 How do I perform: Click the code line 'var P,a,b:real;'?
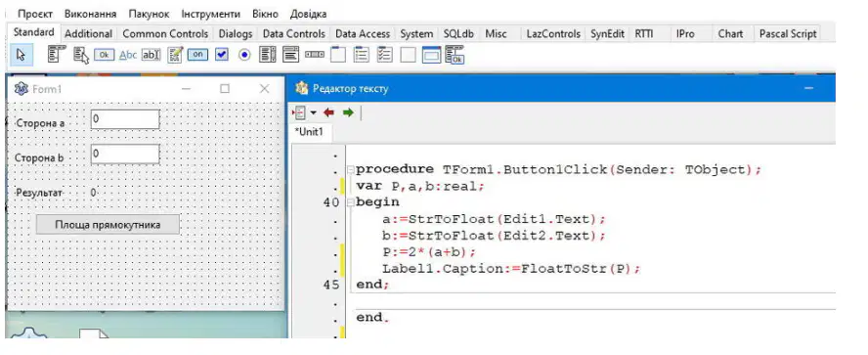[x=420, y=186]
